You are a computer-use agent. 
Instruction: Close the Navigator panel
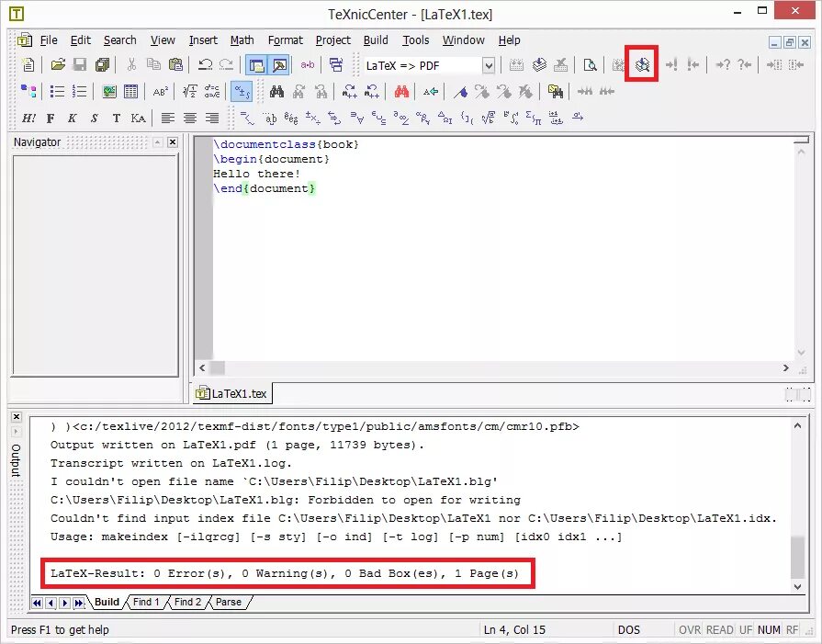coord(173,142)
